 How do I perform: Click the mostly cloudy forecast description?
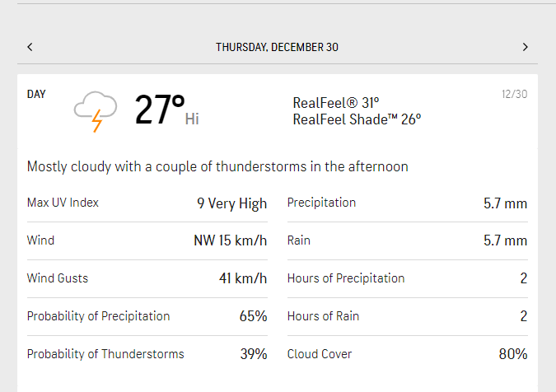217,166
